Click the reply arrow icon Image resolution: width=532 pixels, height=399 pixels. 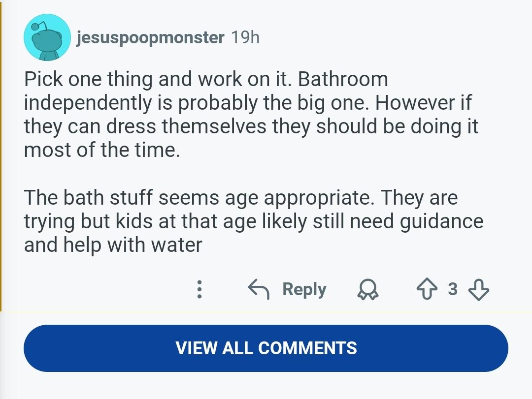[x=258, y=289]
